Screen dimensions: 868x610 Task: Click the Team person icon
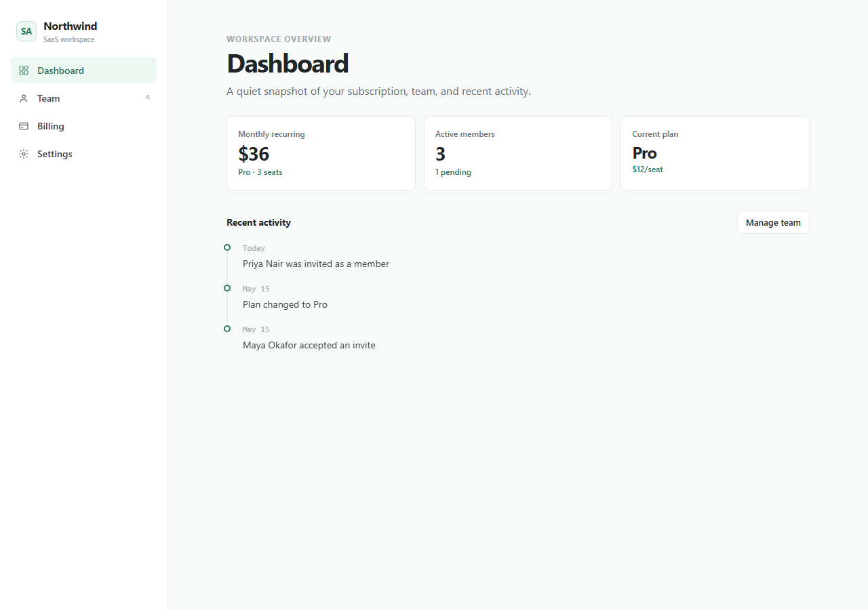(24, 98)
